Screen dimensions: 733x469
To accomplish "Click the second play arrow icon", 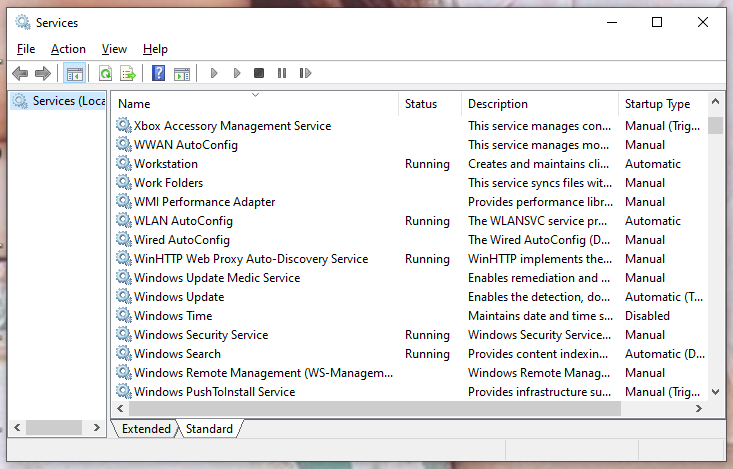I will (x=237, y=73).
